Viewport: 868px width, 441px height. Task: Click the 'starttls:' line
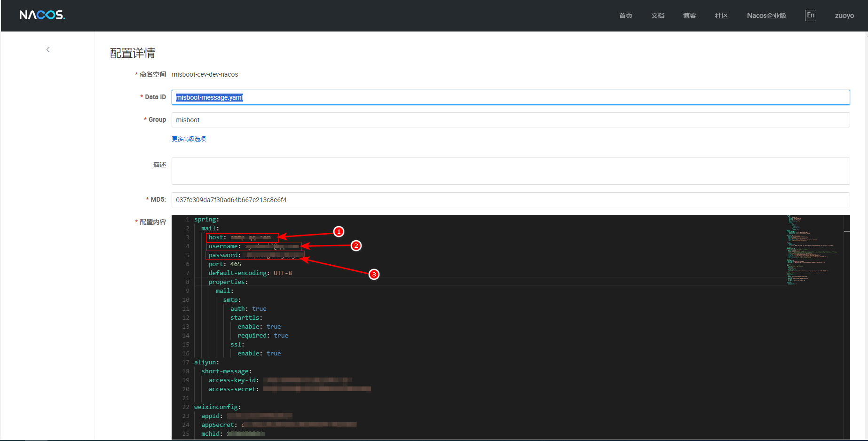(x=246, y=318)
